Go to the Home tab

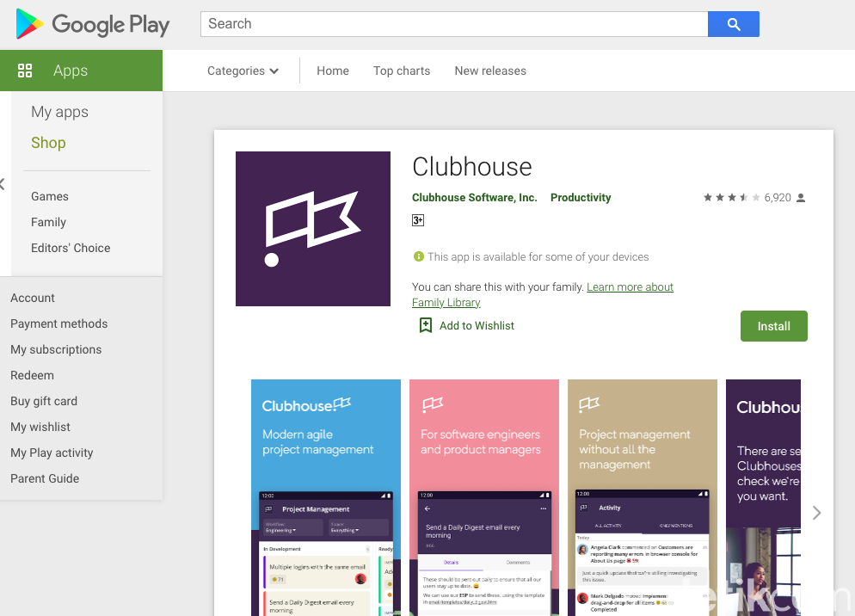tap(333, 71)
